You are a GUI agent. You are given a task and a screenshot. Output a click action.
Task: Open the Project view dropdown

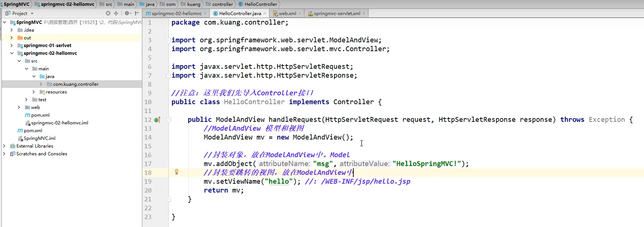[x=32, y=14]
